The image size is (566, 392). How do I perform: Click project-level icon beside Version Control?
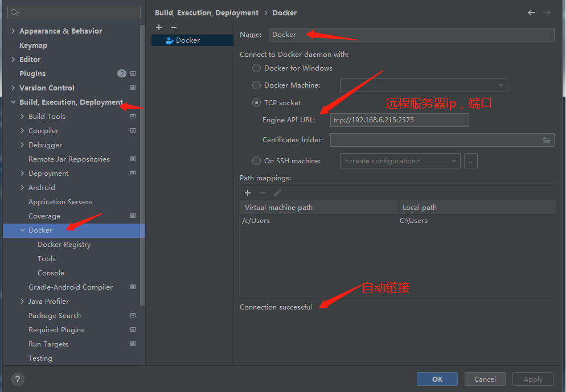point(133,88)
